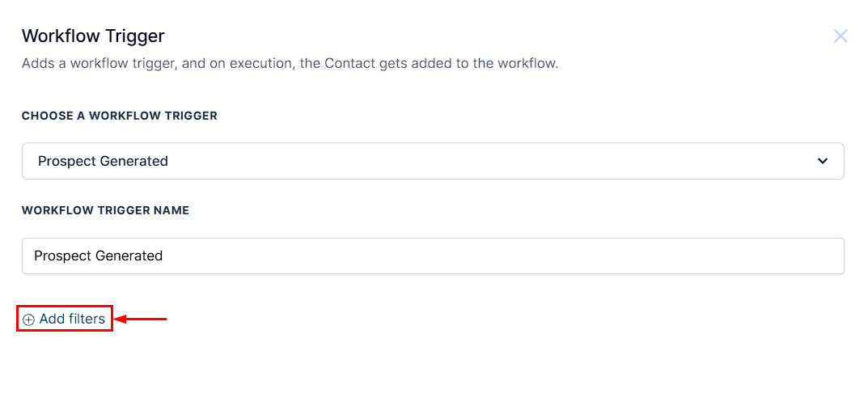Dismiss the dialog with the X icon

[x=840, y=36]
